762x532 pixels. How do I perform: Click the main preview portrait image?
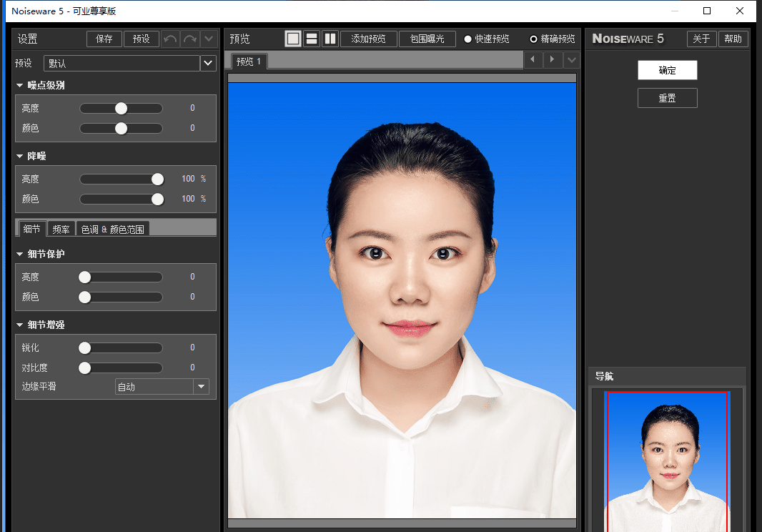(x=402, y=300)
